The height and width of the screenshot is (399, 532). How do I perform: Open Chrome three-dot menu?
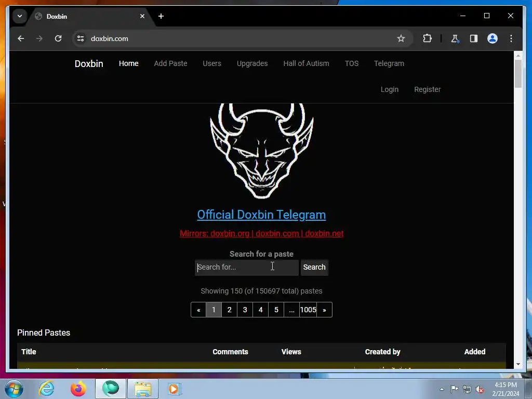tap(511, 38)
